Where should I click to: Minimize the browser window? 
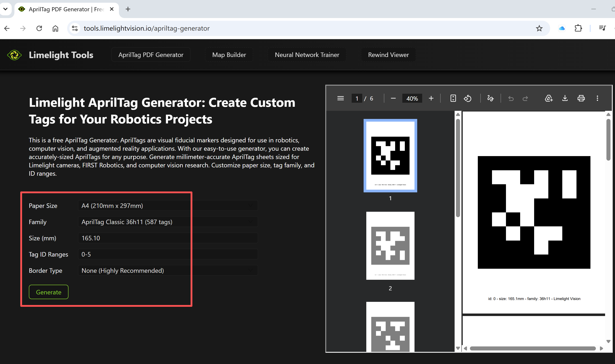point(593,9)
